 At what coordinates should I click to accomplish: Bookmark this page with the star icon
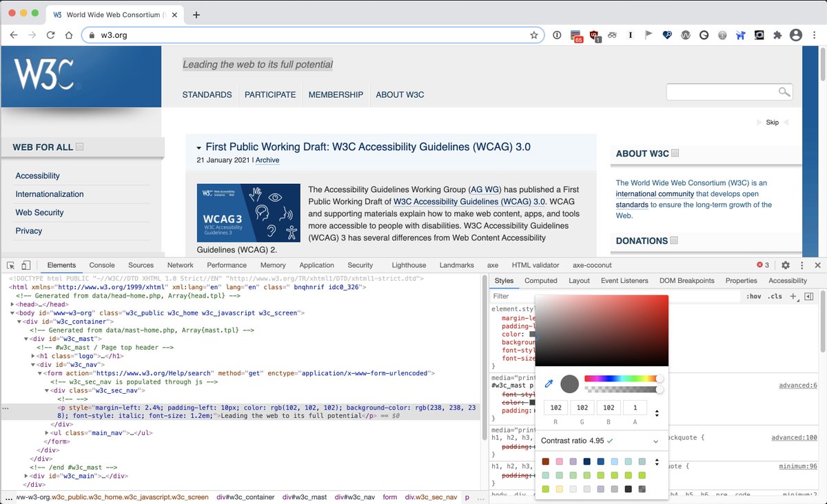click(x=533, y=35)
